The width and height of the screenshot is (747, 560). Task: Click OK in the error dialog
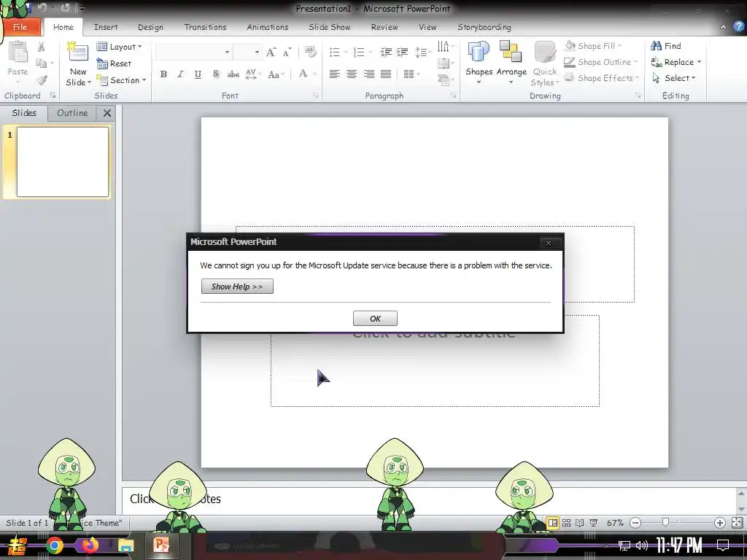[375, 319]
